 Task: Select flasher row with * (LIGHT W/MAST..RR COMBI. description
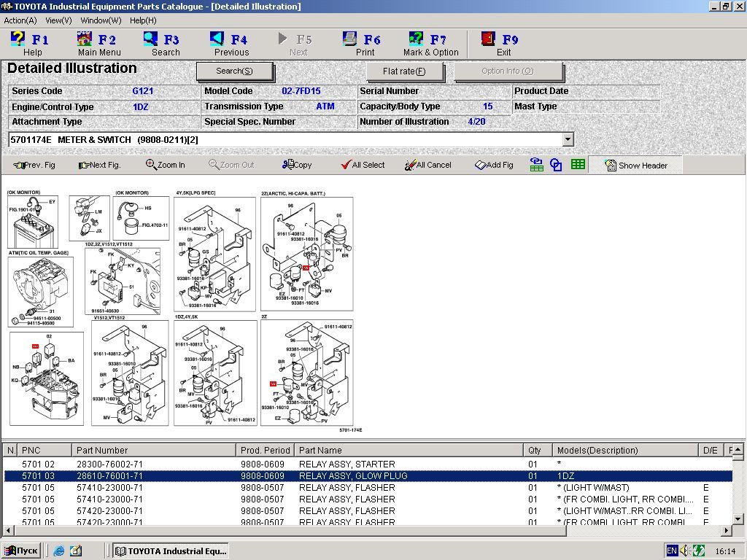pos(368,511)
